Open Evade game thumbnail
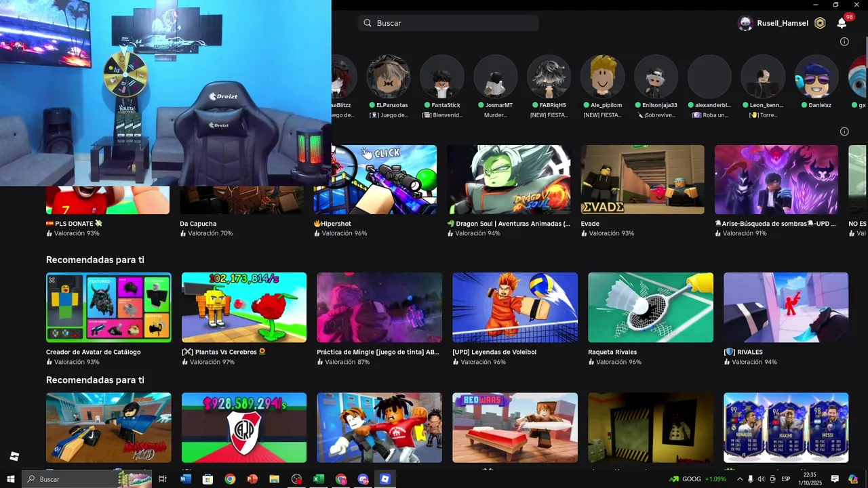Image resolution: width=868 pixels, height=488 pixels. (x=642, y=180)
